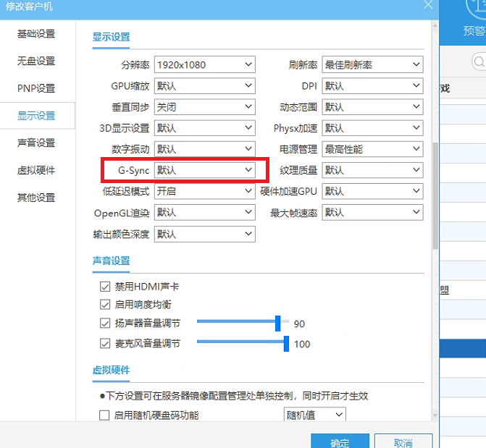Open the 低延迟模式 dropdown
This screenshot has height=448, width=486.
[204, 192]
